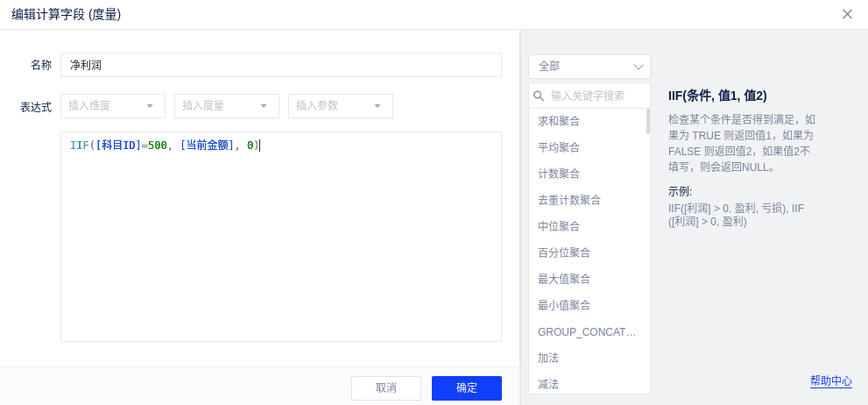Select 最小值聚合 function
The image size is (868, 405).
click(564, 305)
